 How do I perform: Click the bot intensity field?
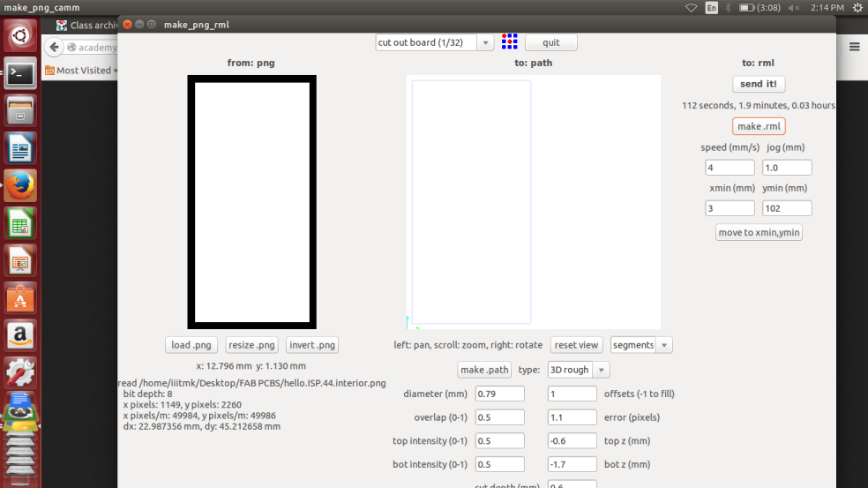click(500, 464)
